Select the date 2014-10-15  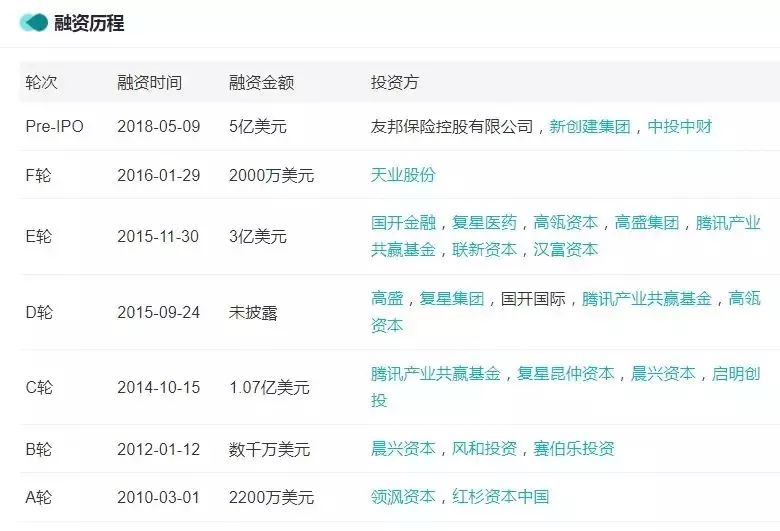159,387
